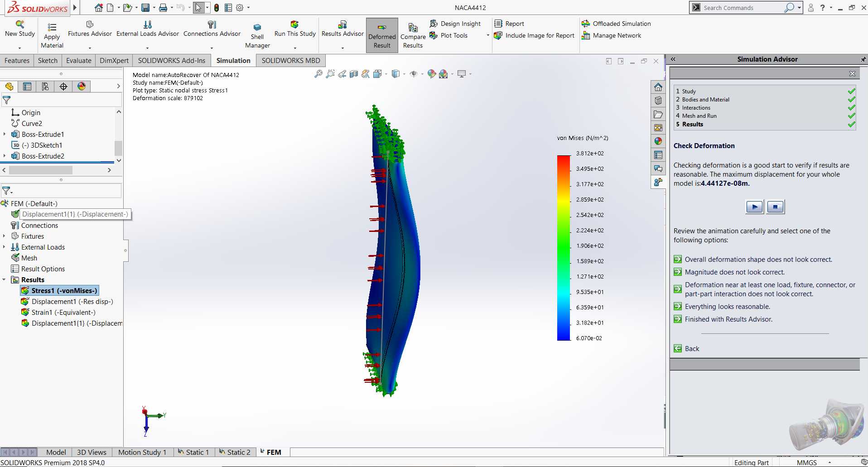Click Compare Results

click(413, 35)
